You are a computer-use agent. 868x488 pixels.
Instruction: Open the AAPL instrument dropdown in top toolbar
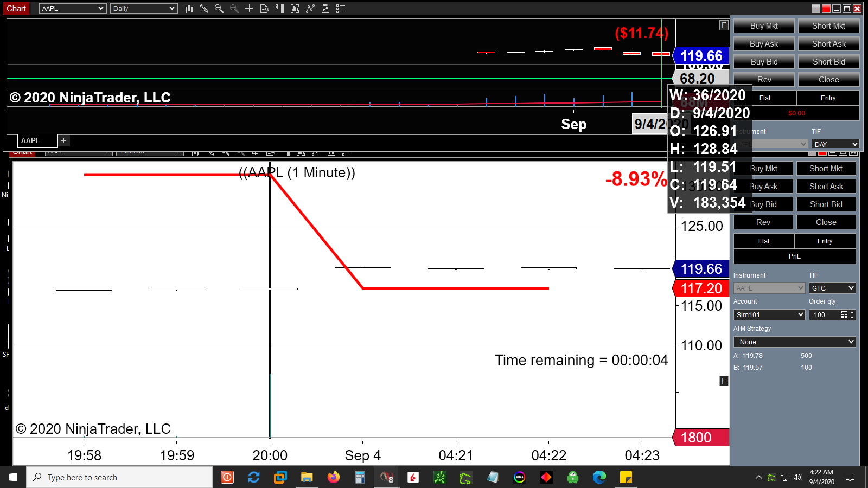click(73, 9)
